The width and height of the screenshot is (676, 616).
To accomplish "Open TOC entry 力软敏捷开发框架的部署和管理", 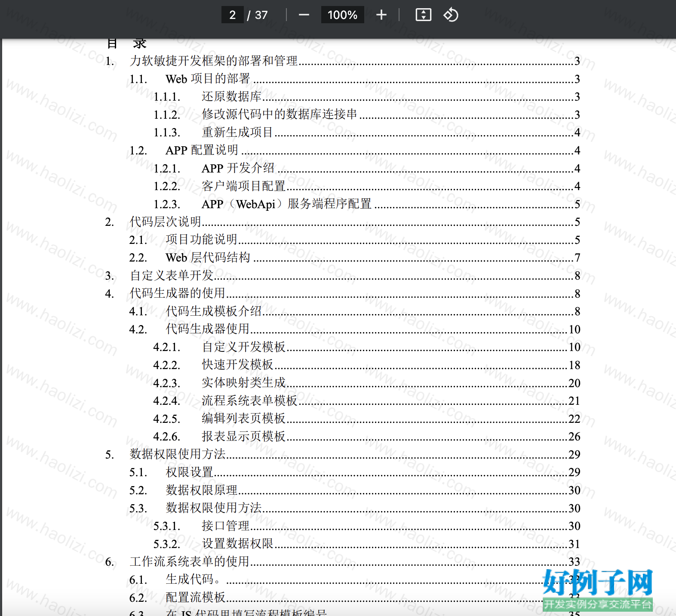I will (343, 61).
